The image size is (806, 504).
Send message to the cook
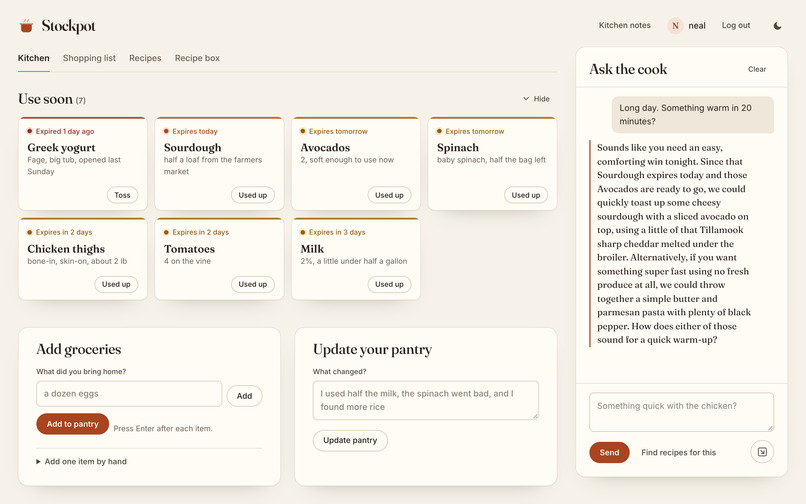coord(609,452)
